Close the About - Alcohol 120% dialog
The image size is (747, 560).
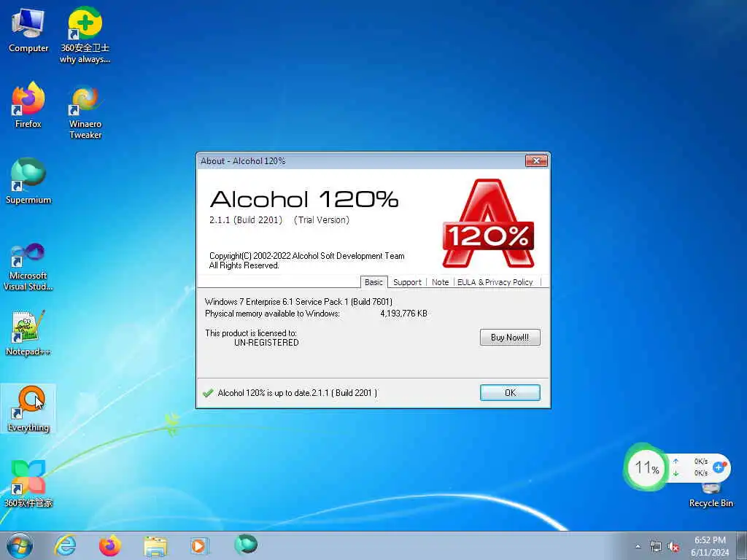[x=536, y=161]
